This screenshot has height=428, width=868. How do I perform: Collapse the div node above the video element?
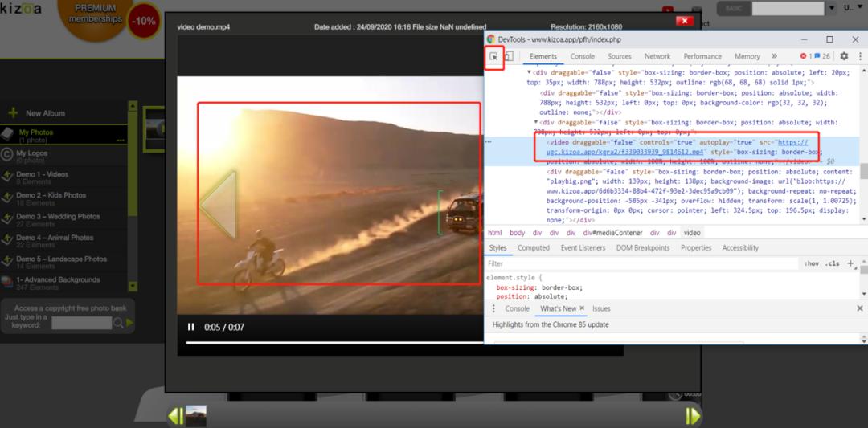(x=537, y=123)
